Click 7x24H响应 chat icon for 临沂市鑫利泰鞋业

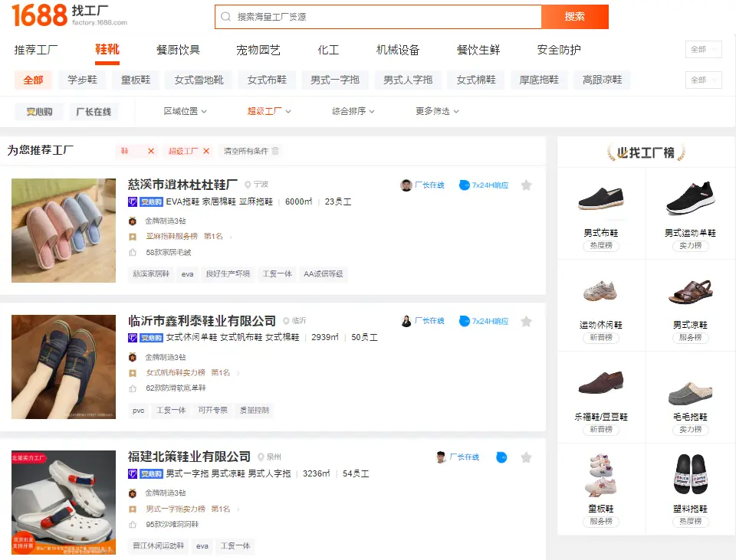point(465,321)
